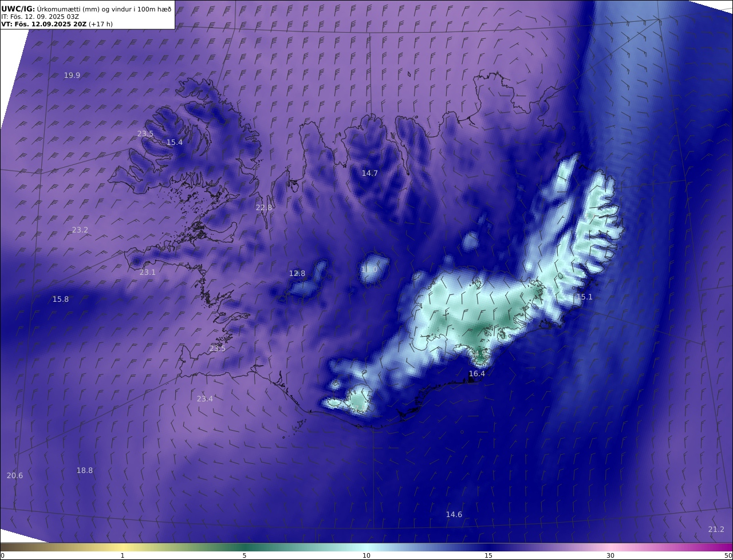Click the 23.4 value label
Screen dimensions: 733x560
click(205, 399)
